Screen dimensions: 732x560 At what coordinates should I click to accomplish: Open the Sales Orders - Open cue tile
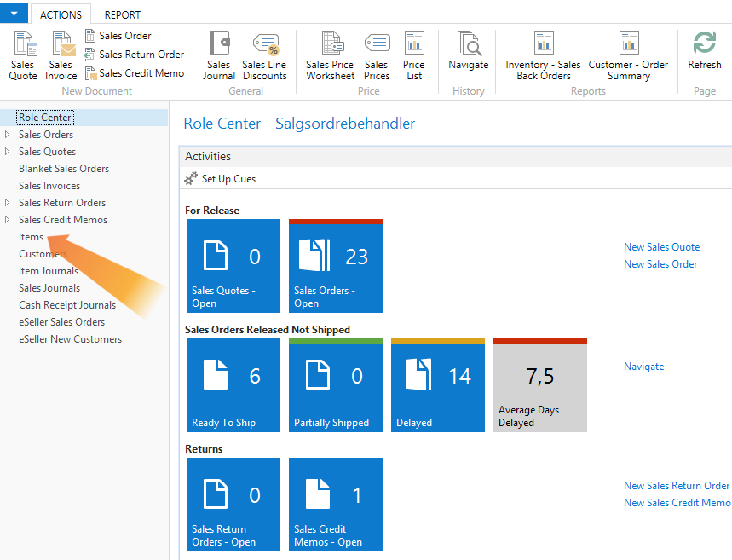pyautogui.click(x=336, y=266)
